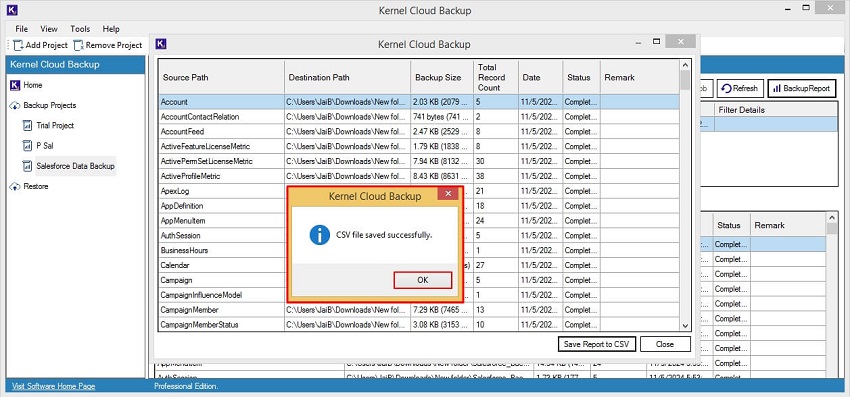Click Remark header in main window grid
Screen dimensions: 850x397
tap(788, 225)
